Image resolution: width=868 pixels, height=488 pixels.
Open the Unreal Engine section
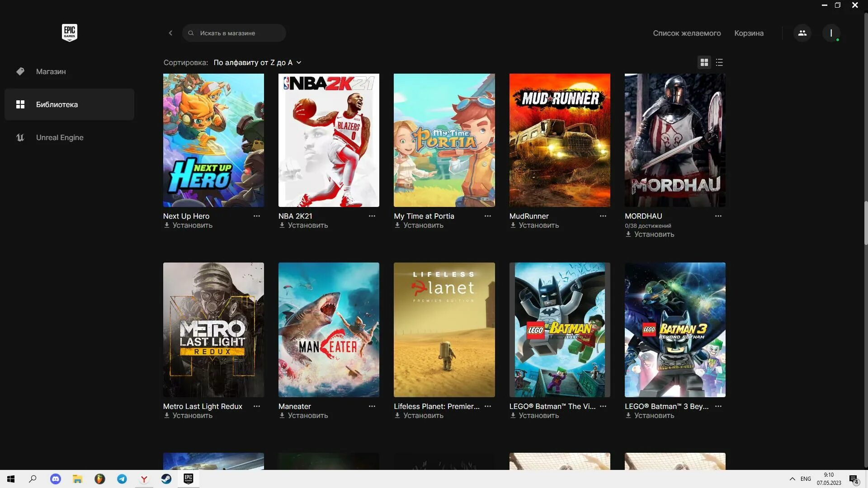(x=69, y=137)
